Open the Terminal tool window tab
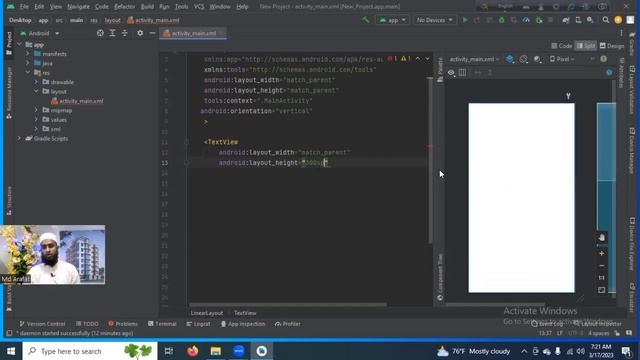The image size is (640, 360). coord(162,324)
